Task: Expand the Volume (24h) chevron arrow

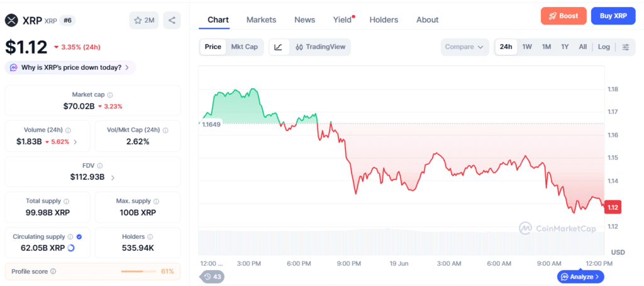Action: point(75,142)
